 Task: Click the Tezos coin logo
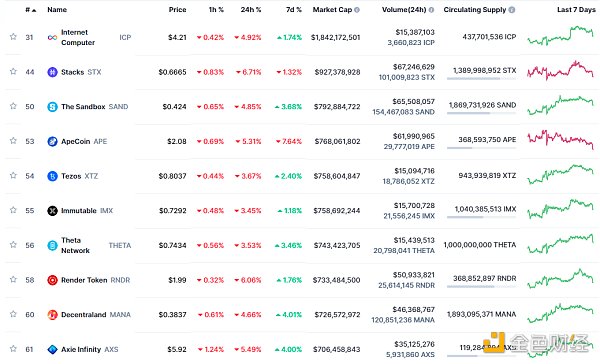coord(52,176)
